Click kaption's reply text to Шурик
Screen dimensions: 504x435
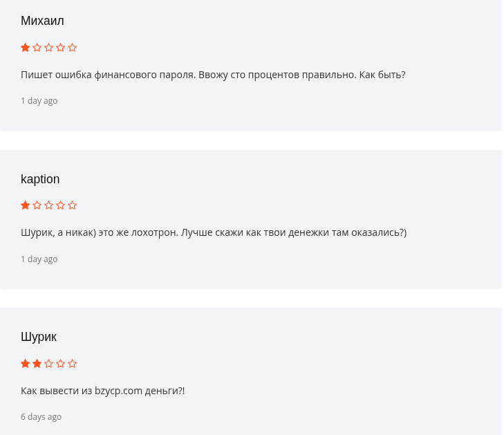click(214, 232)
